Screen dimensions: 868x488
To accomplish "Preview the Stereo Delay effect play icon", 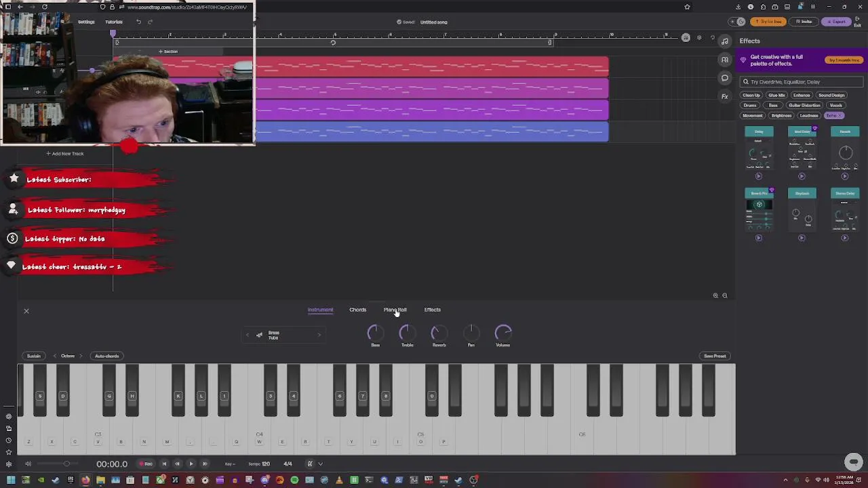I will click(x=845, y=238).
